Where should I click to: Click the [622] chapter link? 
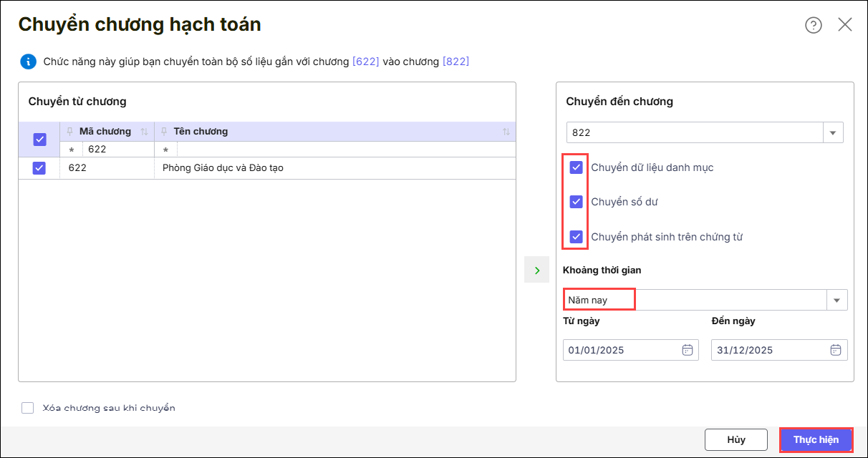pyautogui.click(x=365, y=62)
